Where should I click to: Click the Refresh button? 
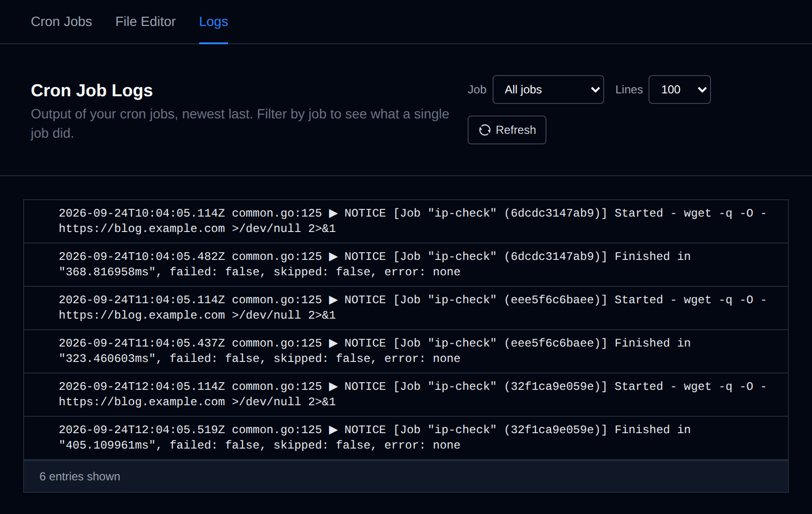[x=507, y=130]
